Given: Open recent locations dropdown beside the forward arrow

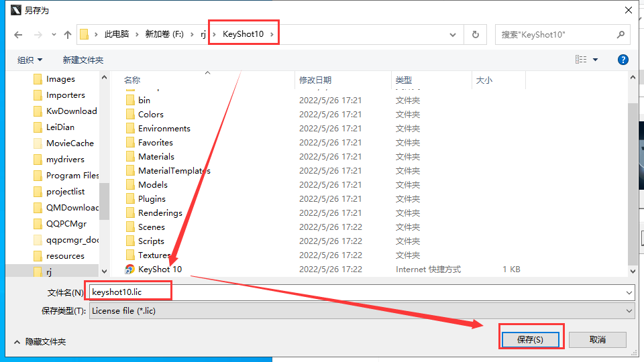Looking at the screenshot, I should click(54, 35).
